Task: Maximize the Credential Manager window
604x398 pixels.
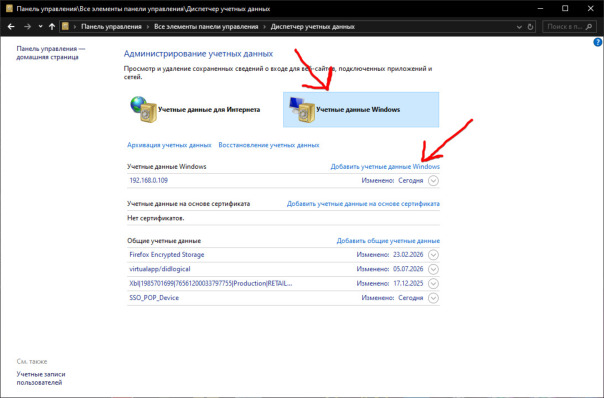Action: pyautogui.click(x=565, y=8)
